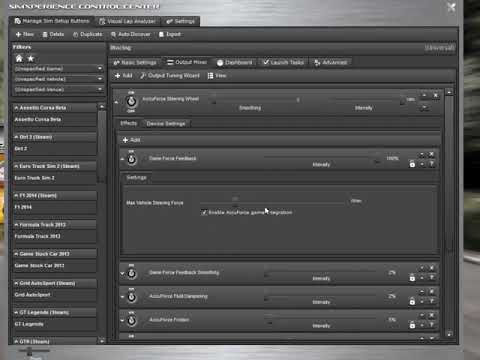Open the top Settings tab

[x=181, y=21]
